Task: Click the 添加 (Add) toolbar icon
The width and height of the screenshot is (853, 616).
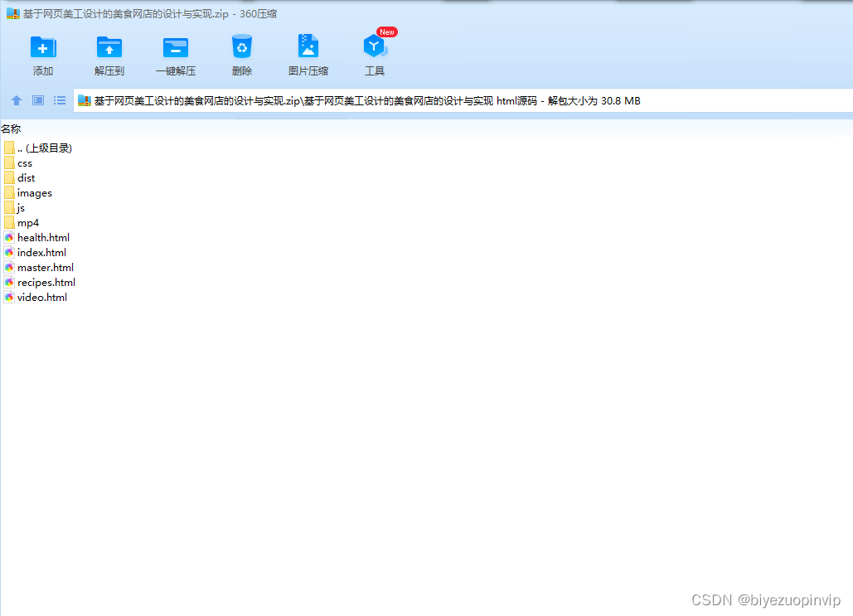Action: (x=43, y=47)
